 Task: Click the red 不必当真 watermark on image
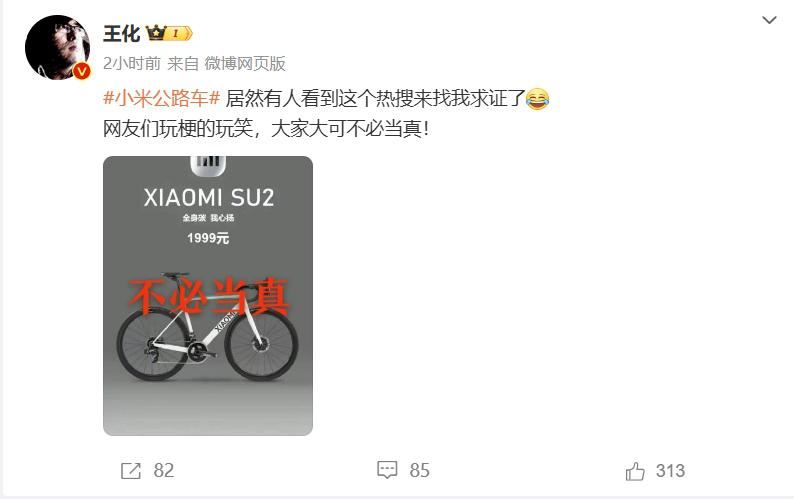209,296
